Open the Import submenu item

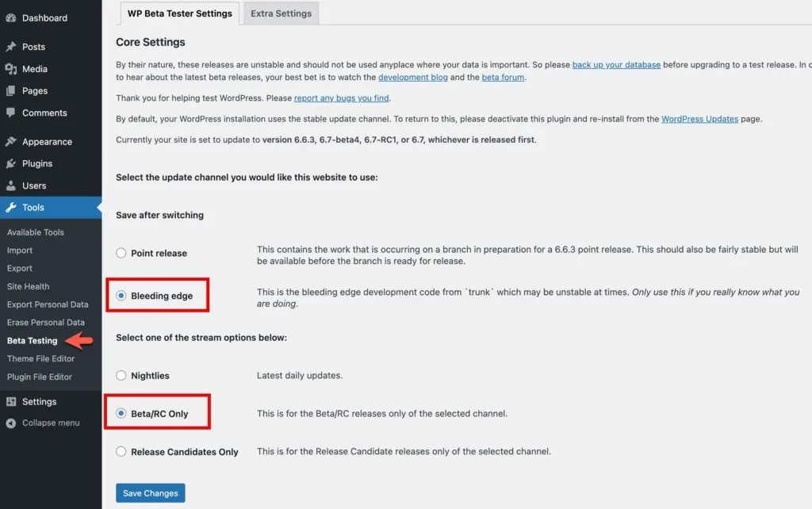(20, 250)
